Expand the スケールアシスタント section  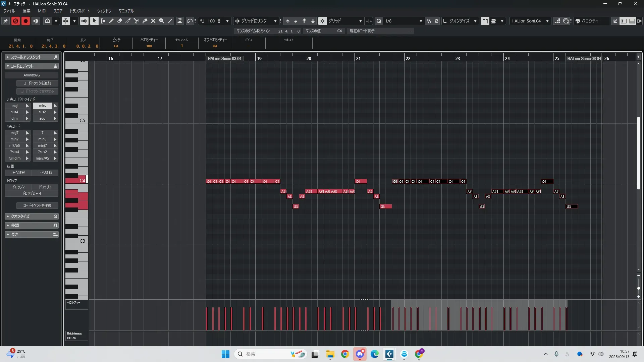coord(26,57)
